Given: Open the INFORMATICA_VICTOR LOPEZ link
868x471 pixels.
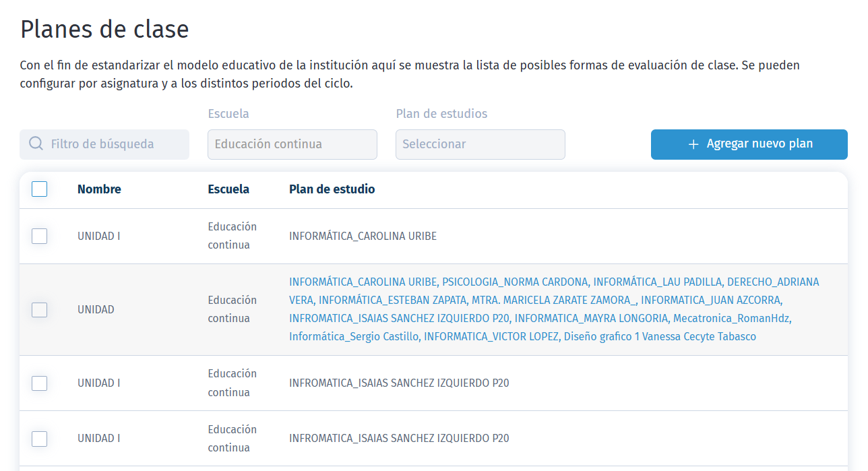Looking at the screenshot, I should 492,336.
